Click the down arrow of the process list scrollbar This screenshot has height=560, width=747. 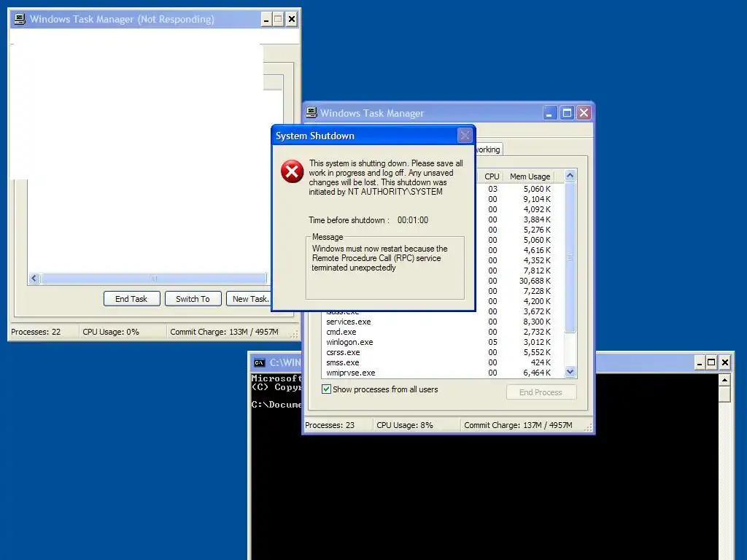pos(570,372)
